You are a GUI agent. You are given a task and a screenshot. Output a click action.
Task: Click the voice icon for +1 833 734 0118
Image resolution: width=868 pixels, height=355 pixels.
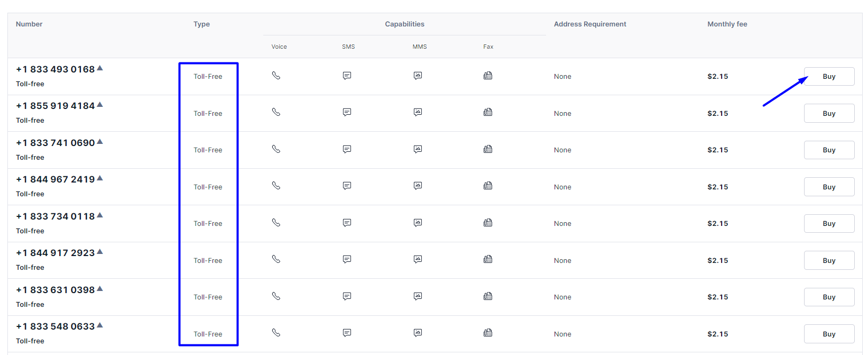click(x=276, y=223)
